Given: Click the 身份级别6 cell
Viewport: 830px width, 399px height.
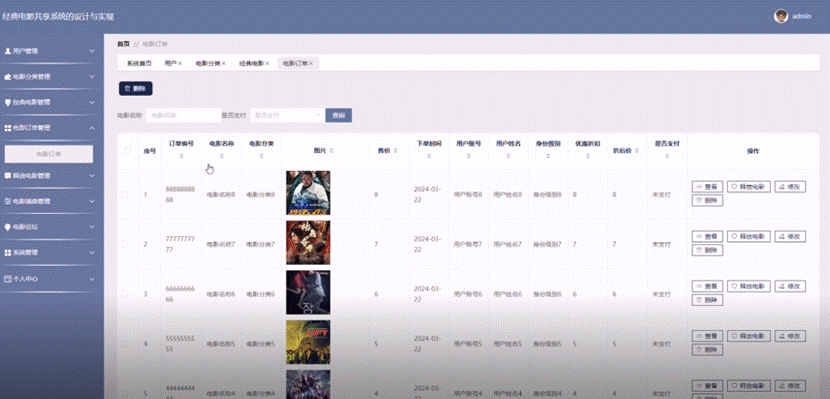Looking at the screenshot, I should click(x=547, y=294).
